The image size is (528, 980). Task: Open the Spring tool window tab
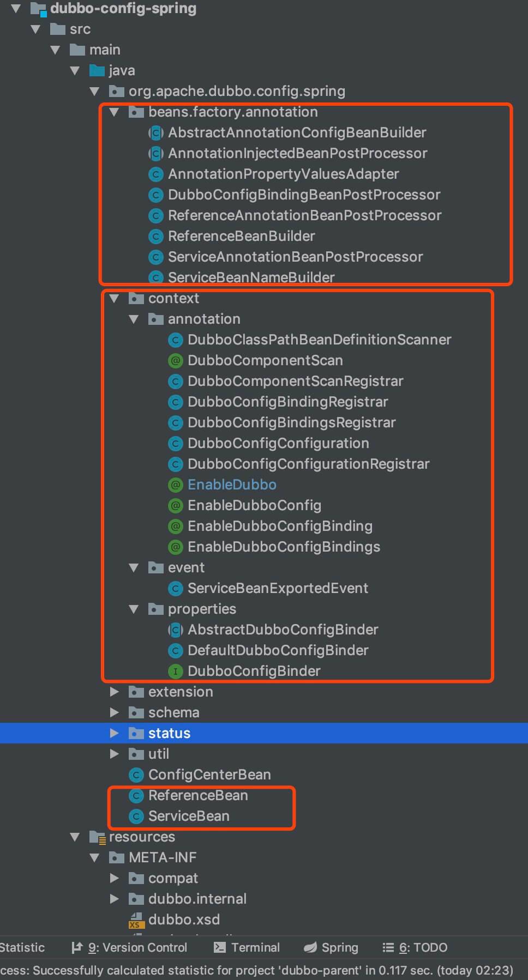[331, 947]
